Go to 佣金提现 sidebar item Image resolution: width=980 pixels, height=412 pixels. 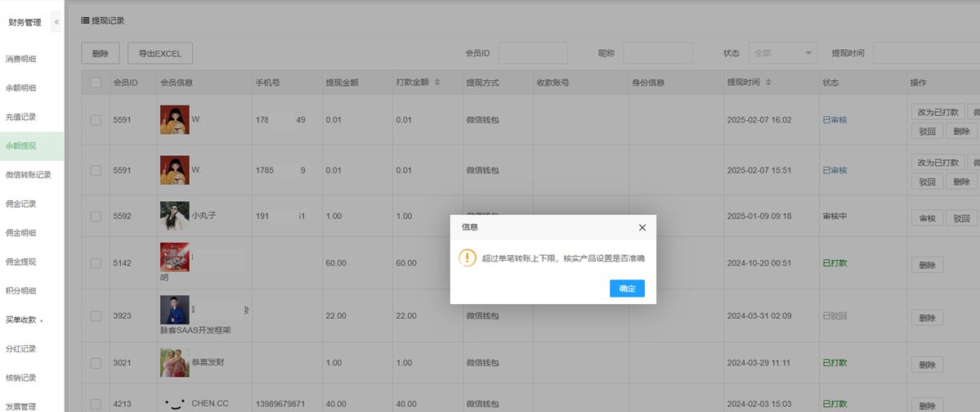[x=20, y=262]
